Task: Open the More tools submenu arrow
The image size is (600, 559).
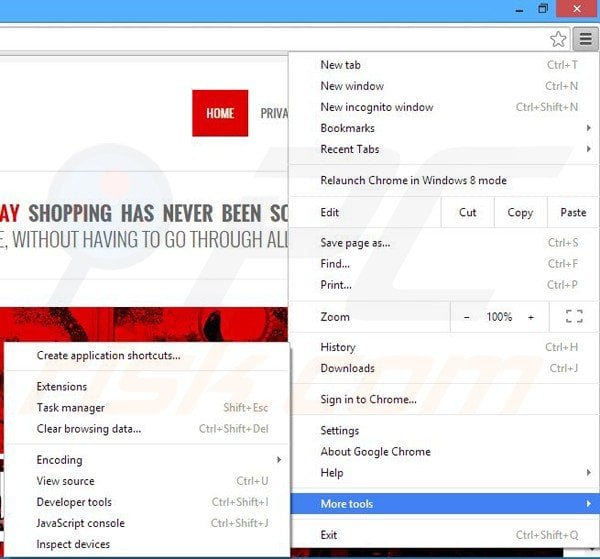Action: (x=589, y=504)
